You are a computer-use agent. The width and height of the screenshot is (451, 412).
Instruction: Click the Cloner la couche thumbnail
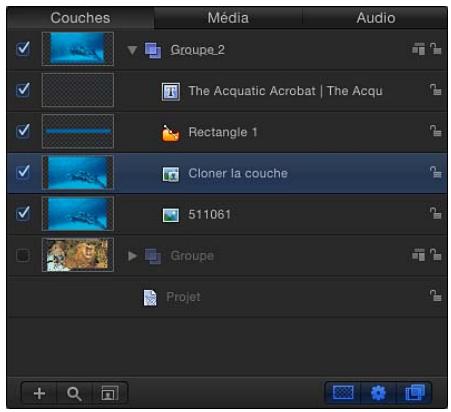(78, 172)
